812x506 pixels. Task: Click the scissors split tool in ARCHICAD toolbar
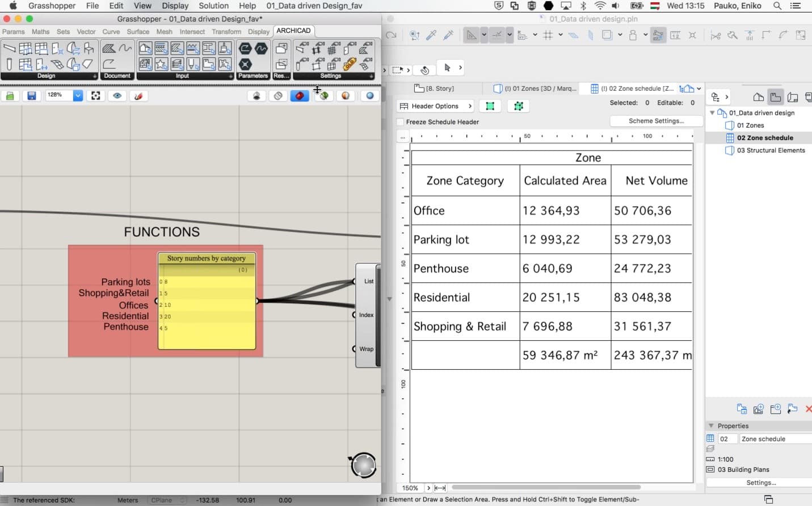coord(716,36)
